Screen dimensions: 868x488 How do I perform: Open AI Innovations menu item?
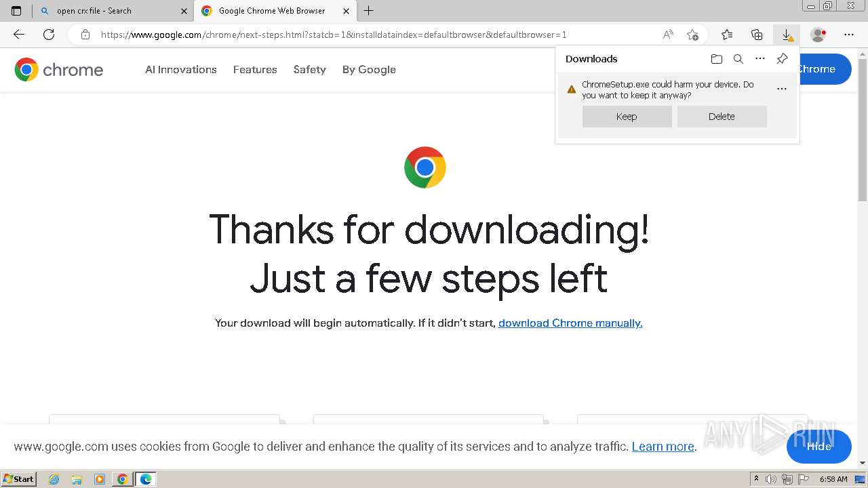tap(181, 69)
